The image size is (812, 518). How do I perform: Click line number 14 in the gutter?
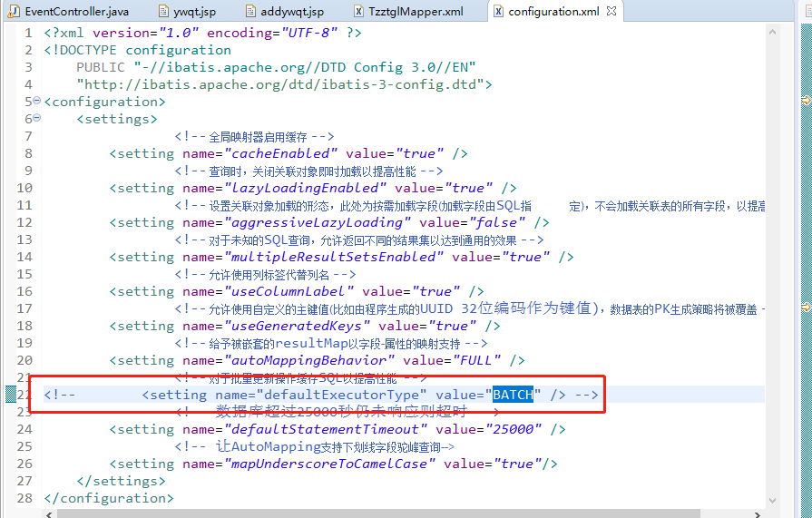tap(24, 257)
